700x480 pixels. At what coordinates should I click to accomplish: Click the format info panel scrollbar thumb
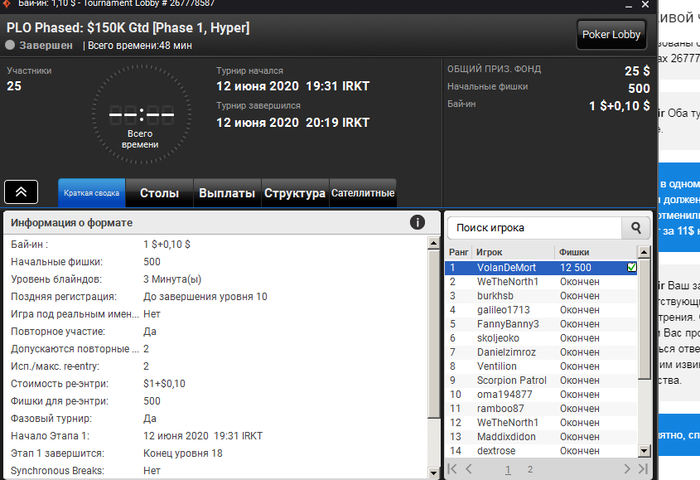click(433, 334)
